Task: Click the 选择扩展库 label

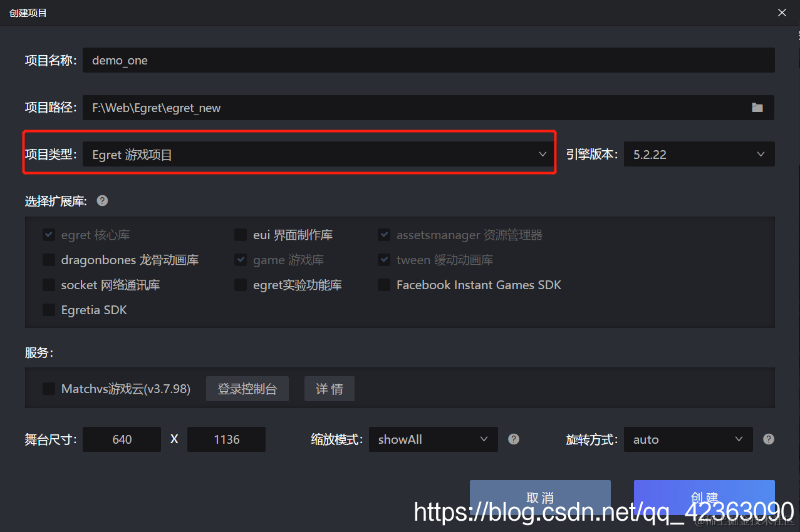Action: [x=56, y=201]
